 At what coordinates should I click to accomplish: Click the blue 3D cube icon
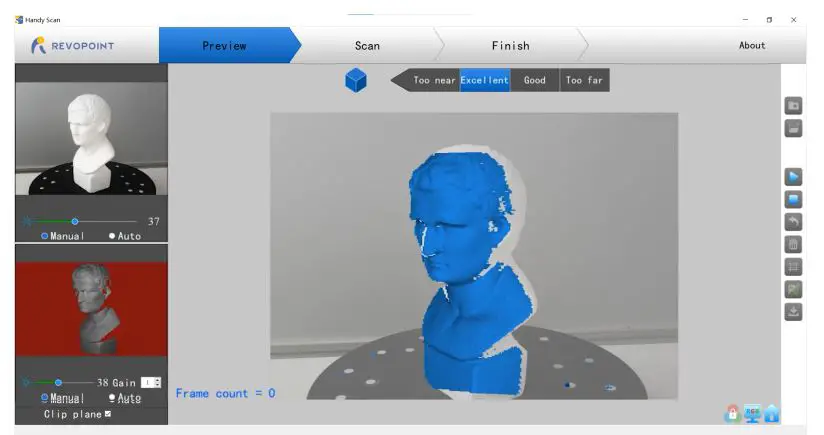(x=356, y=80)
